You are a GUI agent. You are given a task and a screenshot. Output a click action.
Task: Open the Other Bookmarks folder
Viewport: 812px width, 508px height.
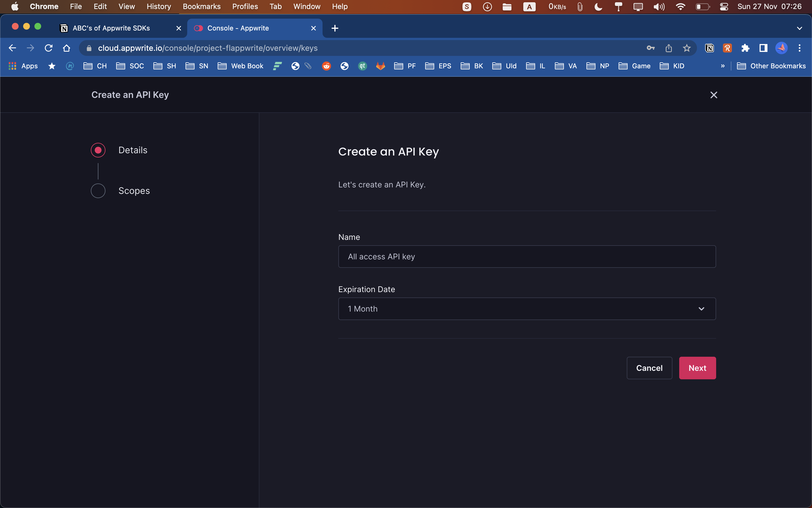tap(771, 66)
